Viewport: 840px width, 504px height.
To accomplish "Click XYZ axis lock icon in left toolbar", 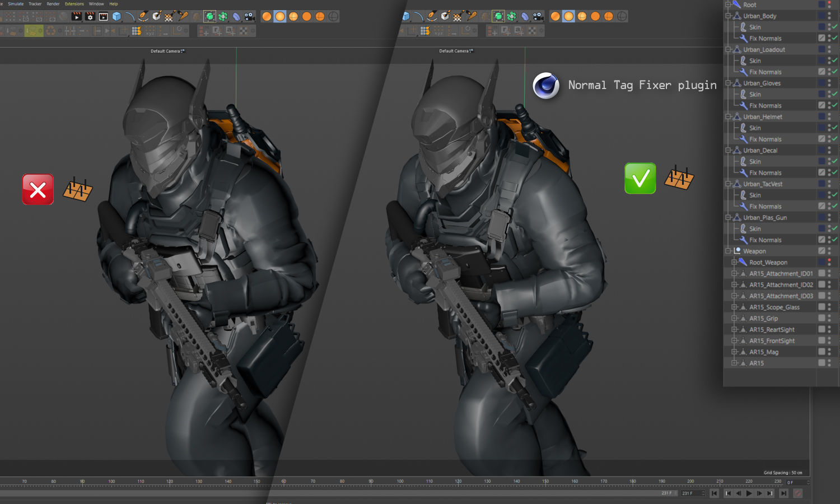I will (150, 31).
